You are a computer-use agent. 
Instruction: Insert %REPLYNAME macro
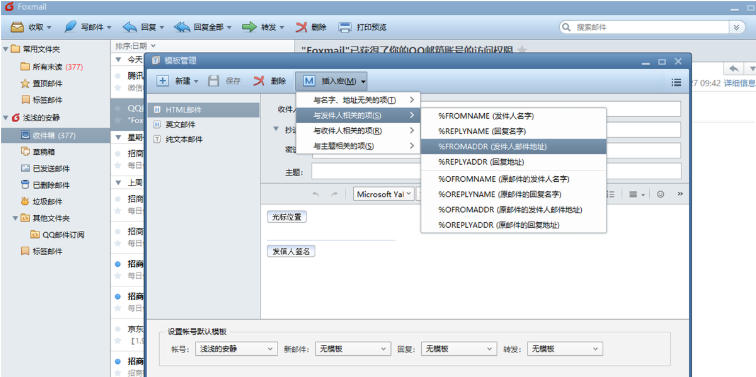pos(513,131)
